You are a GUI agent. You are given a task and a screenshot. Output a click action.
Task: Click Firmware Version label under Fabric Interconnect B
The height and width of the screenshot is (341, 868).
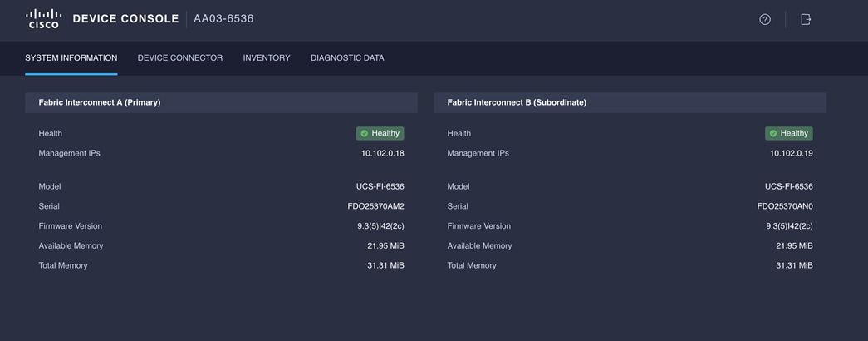[478, 226]
